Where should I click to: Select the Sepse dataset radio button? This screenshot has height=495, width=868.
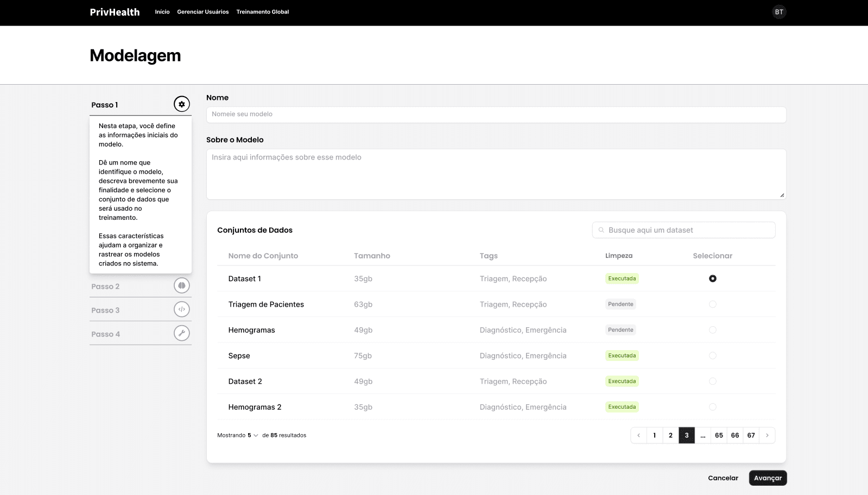point(713,356)
